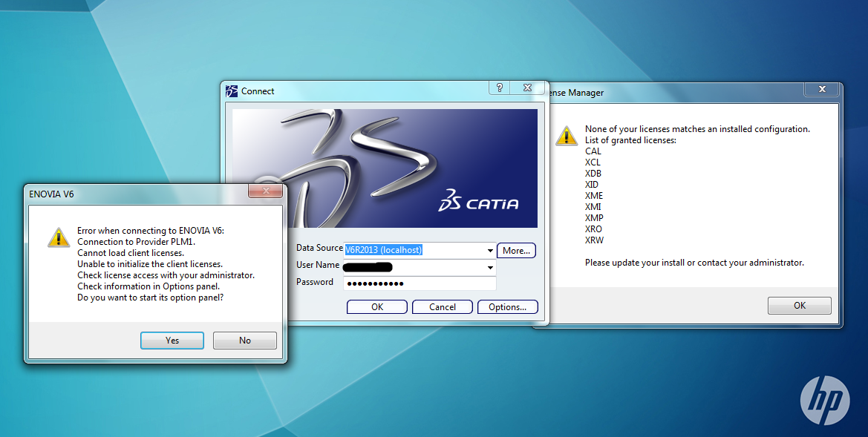The width and height of the screenshot is (868, 437).
Task: Click the XID license entry
Action: (x=592, y=184)
